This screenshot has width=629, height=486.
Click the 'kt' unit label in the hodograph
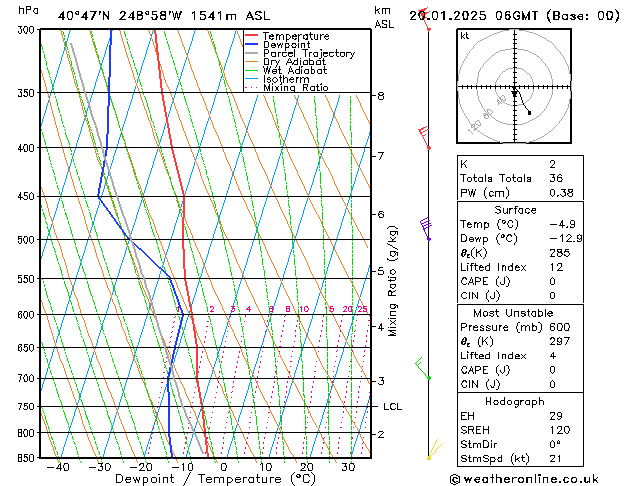pyautogui.click(x=465, y=36)
